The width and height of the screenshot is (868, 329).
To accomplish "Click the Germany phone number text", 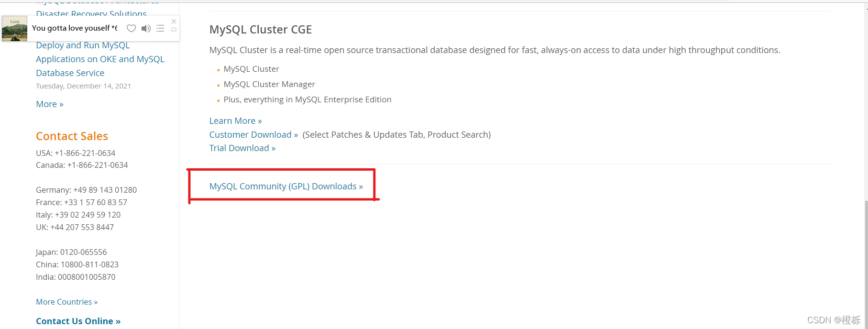I will pos(87,190).
